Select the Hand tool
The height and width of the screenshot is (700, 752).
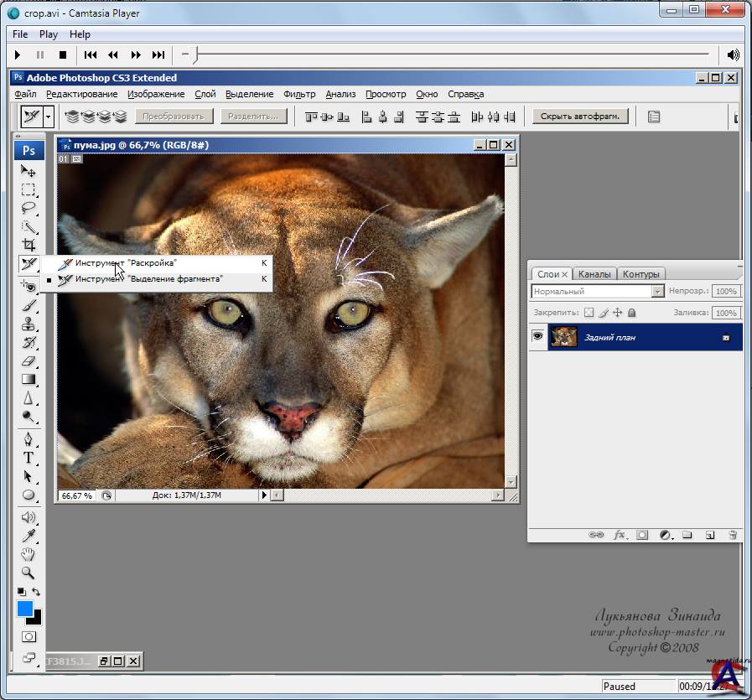(x=29, y=554)
